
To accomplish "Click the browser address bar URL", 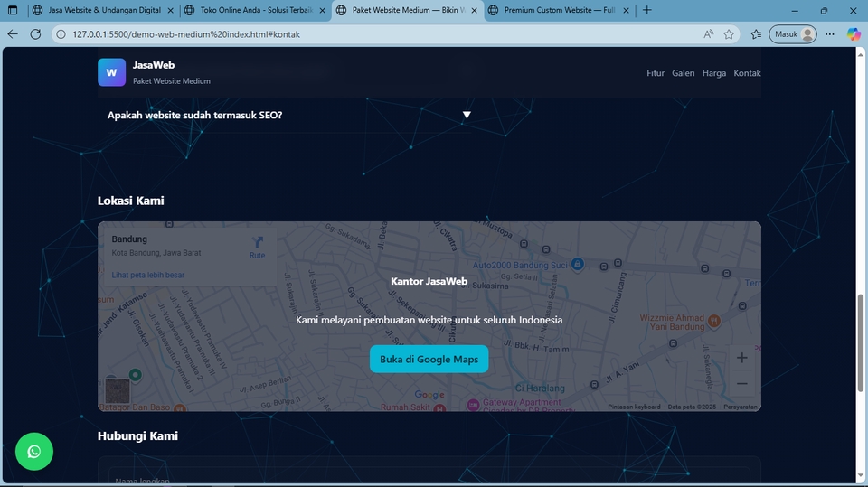I will tap(186, 34).
